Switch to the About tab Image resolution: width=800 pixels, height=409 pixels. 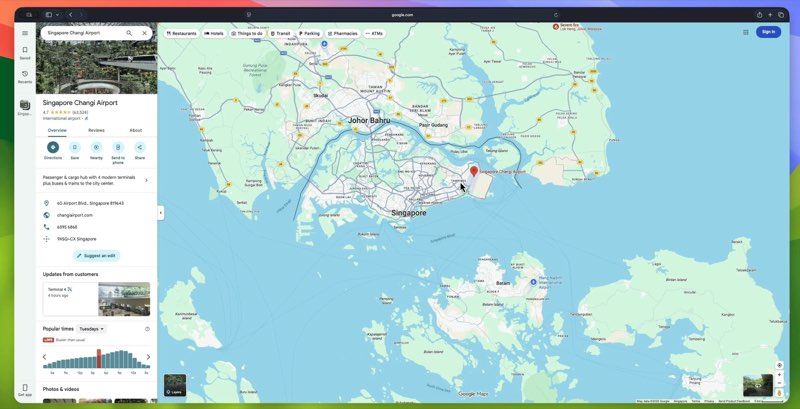click(x=135, y=130)
